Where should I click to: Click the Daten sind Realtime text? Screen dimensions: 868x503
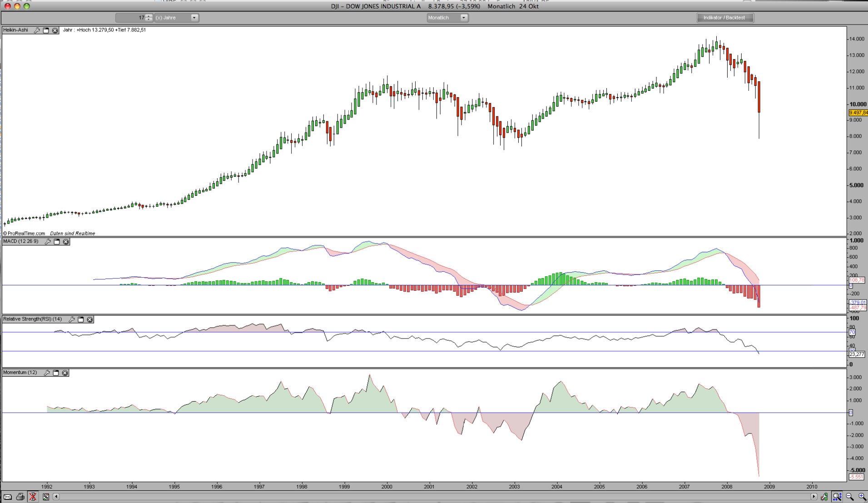[73, 234]
